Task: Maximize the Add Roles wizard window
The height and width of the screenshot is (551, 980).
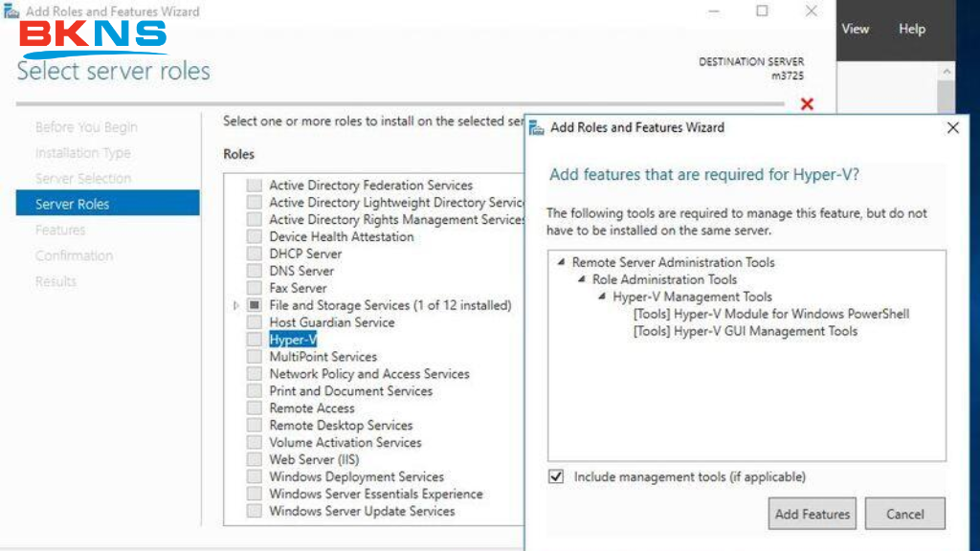Action: coord(762,11)
